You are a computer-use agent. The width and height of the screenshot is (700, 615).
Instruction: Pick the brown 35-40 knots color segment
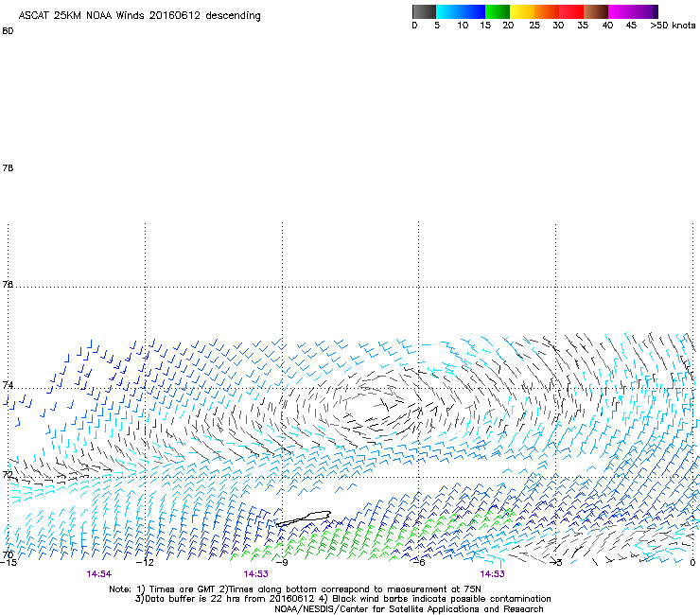coord(596,11)
